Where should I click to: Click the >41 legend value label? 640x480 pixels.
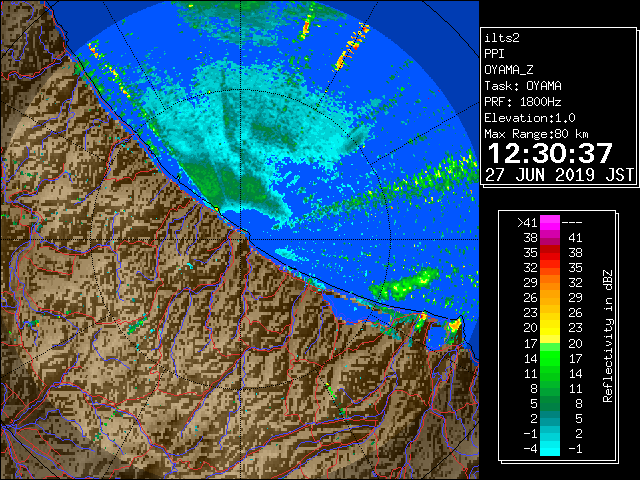527,223
